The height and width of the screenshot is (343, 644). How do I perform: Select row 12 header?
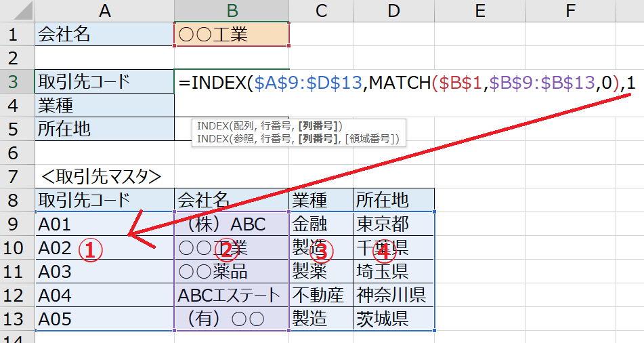click(17, 296)
